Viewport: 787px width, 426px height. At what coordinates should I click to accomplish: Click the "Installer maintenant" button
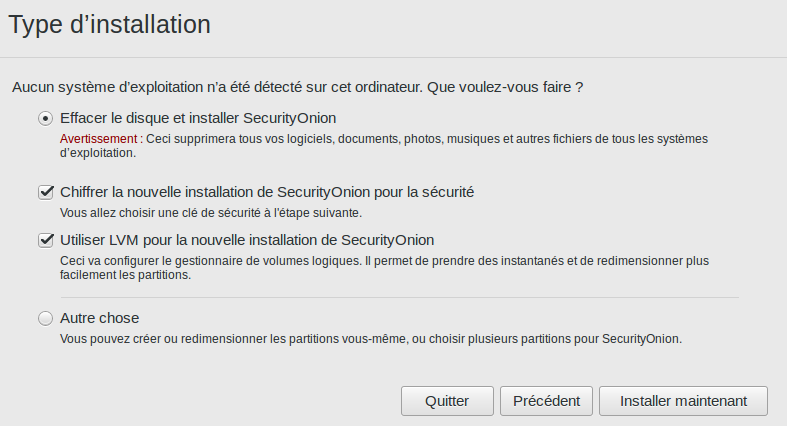pyautogui.click(x=683, y=401)
